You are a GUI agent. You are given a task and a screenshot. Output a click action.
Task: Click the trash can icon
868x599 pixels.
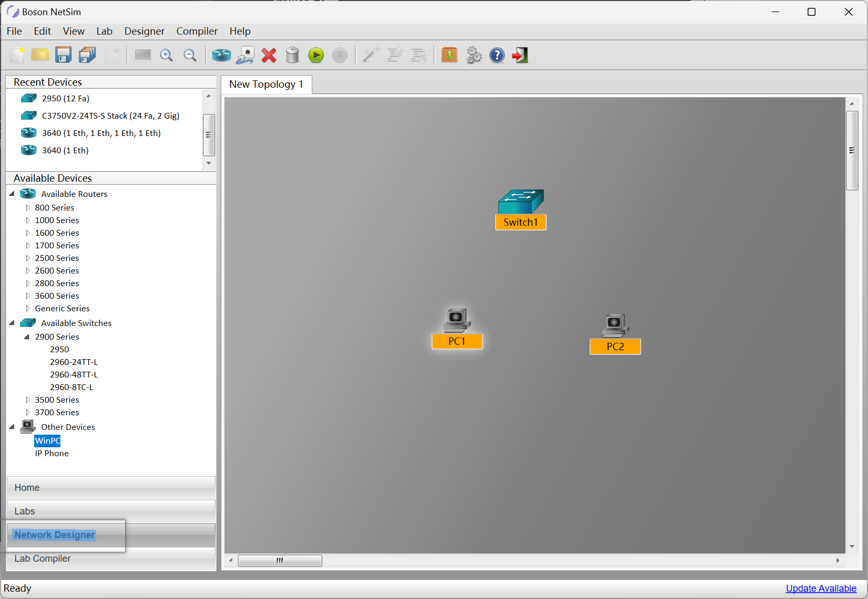coord(292,55)
